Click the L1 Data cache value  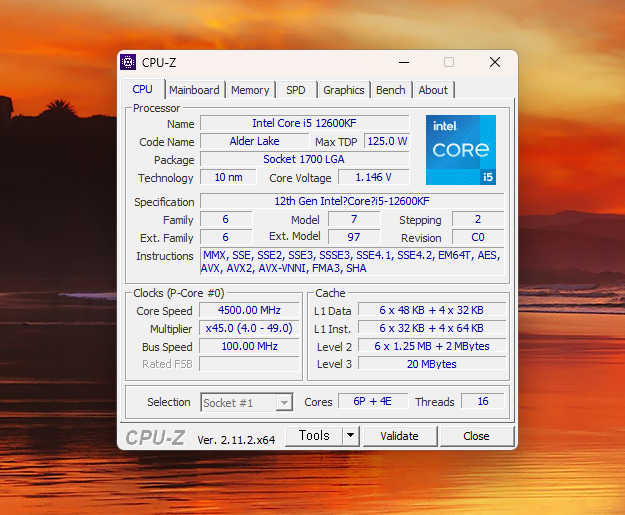pos(432,310)
